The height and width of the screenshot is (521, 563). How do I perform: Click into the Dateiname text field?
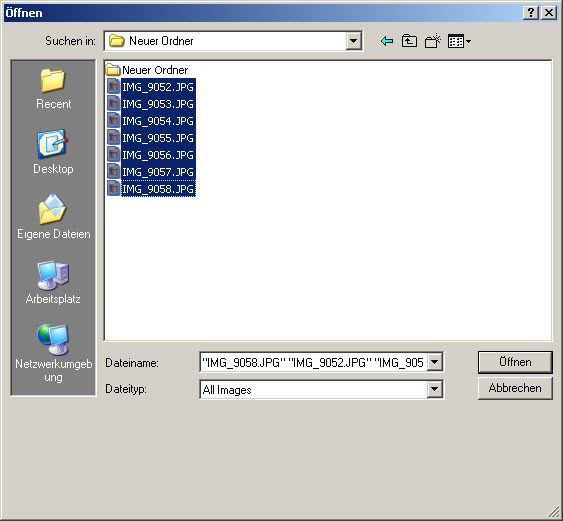point(314,362)
